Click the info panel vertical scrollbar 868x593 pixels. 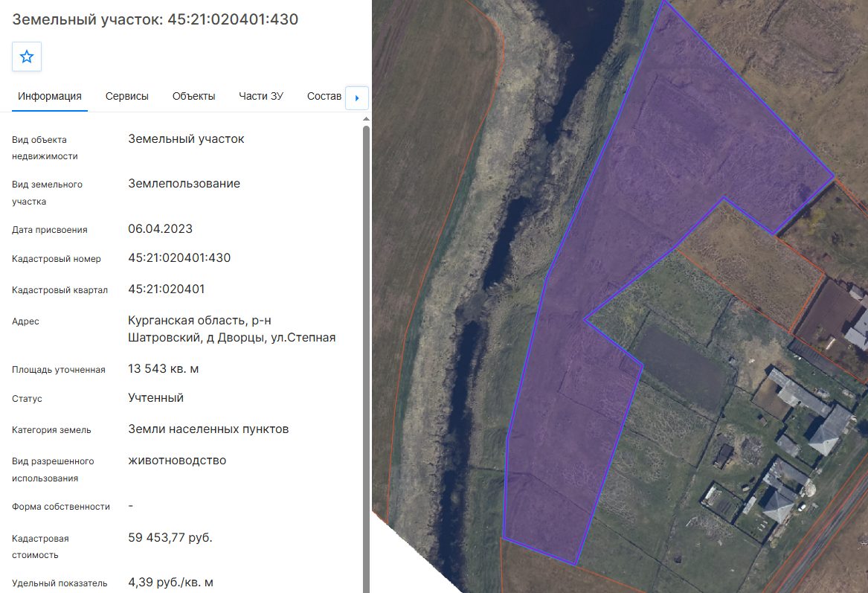[366, 359]
